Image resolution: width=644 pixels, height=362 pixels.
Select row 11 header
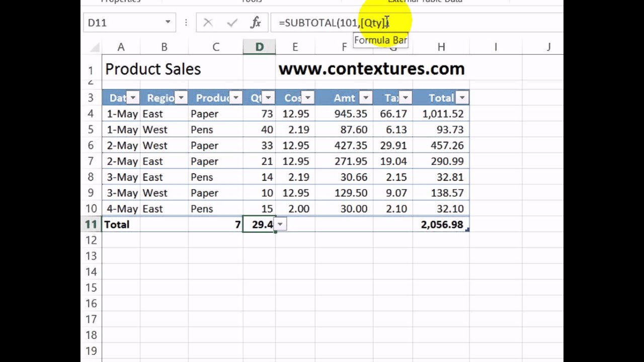(x=91, y=225)
